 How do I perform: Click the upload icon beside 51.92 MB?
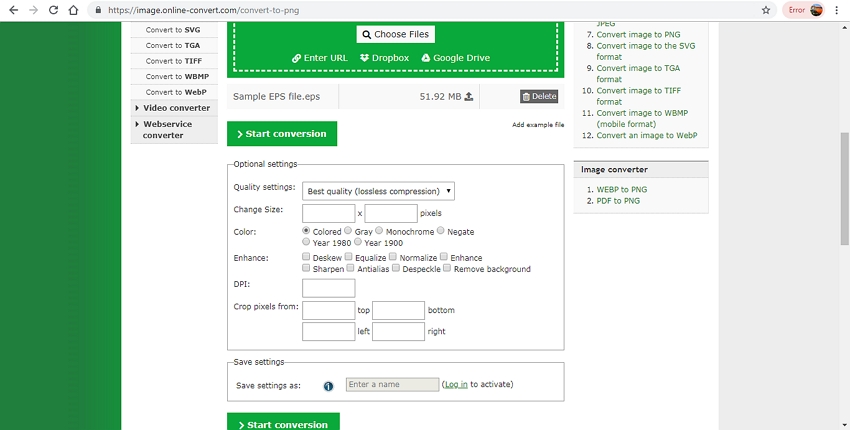pyautogui.click(x=469, y=97)
